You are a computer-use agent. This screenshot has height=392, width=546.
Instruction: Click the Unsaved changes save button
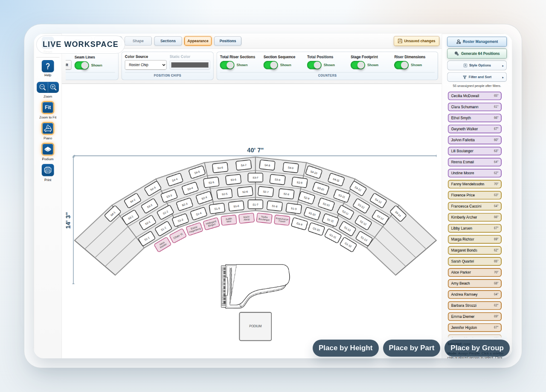[416, 41]
